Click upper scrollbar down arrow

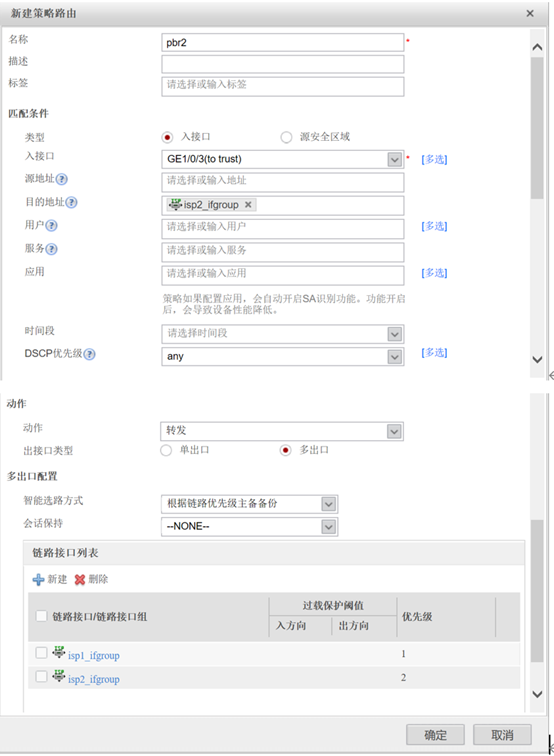[x=537, y=360]
